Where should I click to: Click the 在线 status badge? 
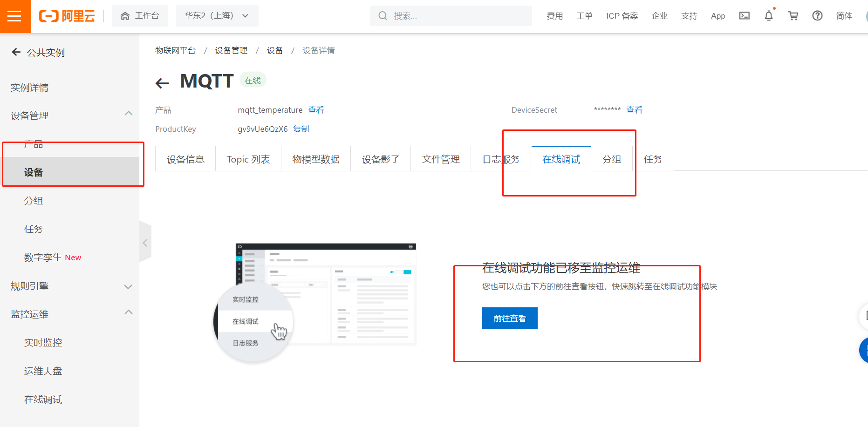[x=253, y=81]
